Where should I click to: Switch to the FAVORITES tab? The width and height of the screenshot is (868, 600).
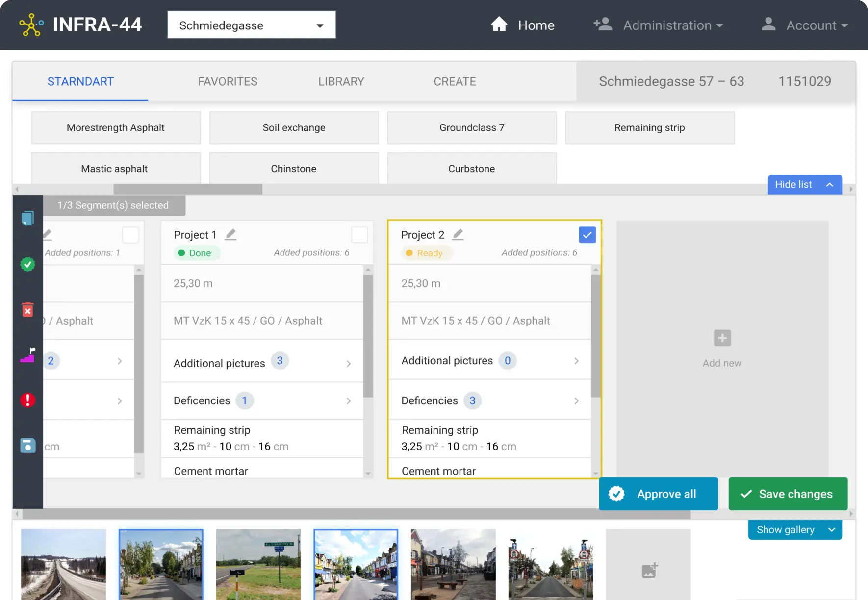point(228,81)
